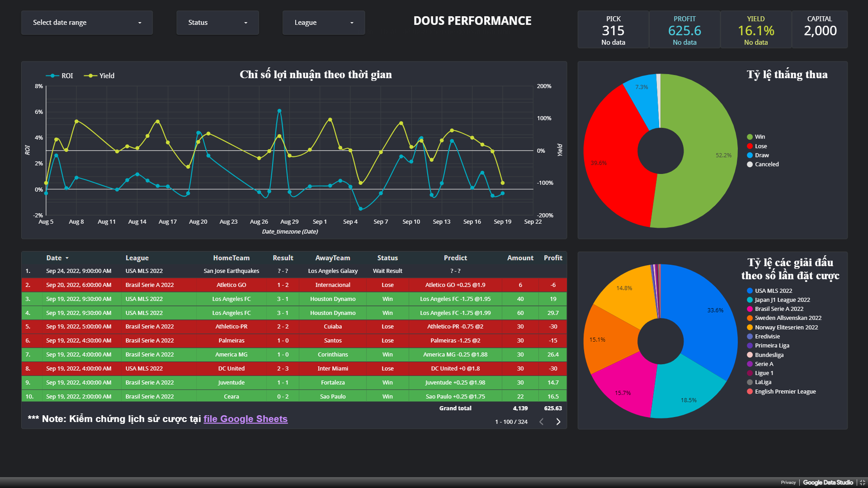Screen dimensions: 868x488
Task: Open the Select date range dropdown
Action: pyautogui.click(x=87, y=23)
